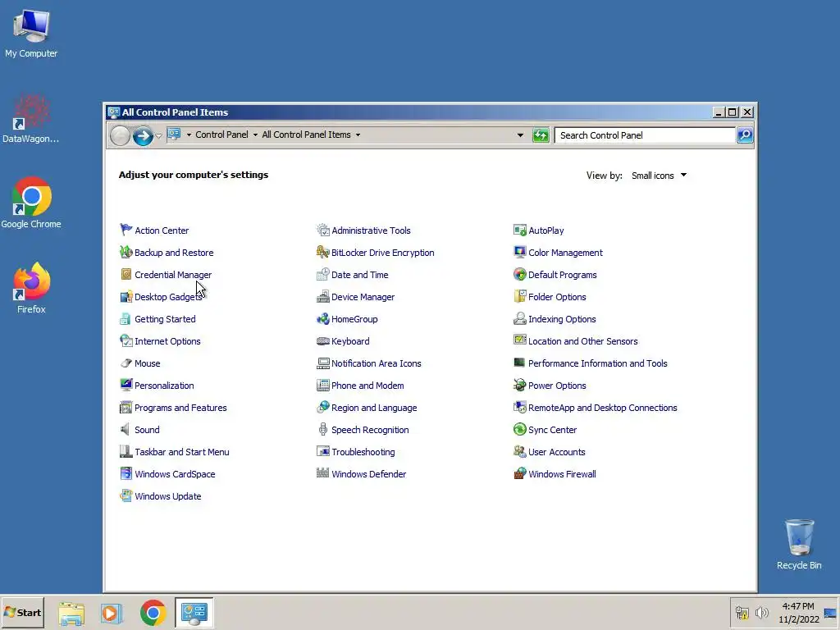Viewport: 840px width, 630px height.
Task: Click the Date and Time clock icon
Action: [323, 274]
